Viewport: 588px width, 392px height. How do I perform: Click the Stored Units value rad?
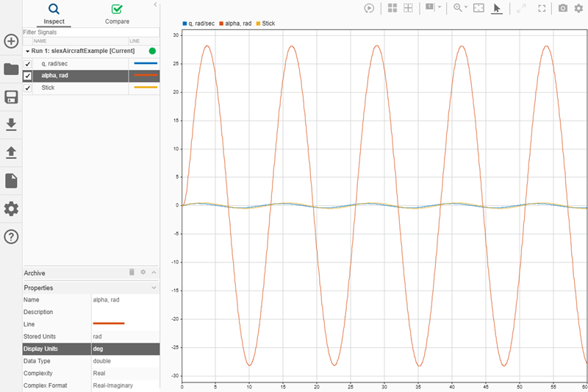97,337
